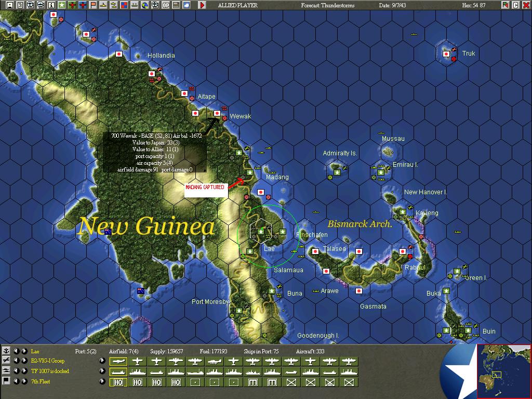Select previous task force before TF 1007
This screenshot has height=399, width=532.
point(16,371)
